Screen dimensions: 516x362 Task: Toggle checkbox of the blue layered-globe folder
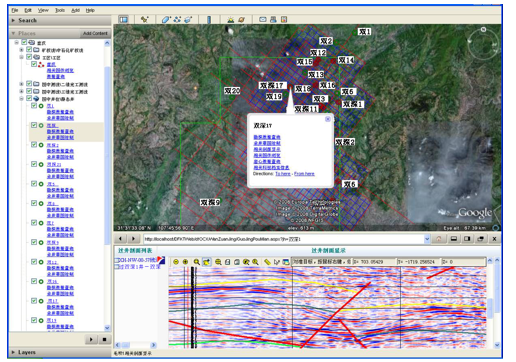pyautogui.click(x=29, y=98)
